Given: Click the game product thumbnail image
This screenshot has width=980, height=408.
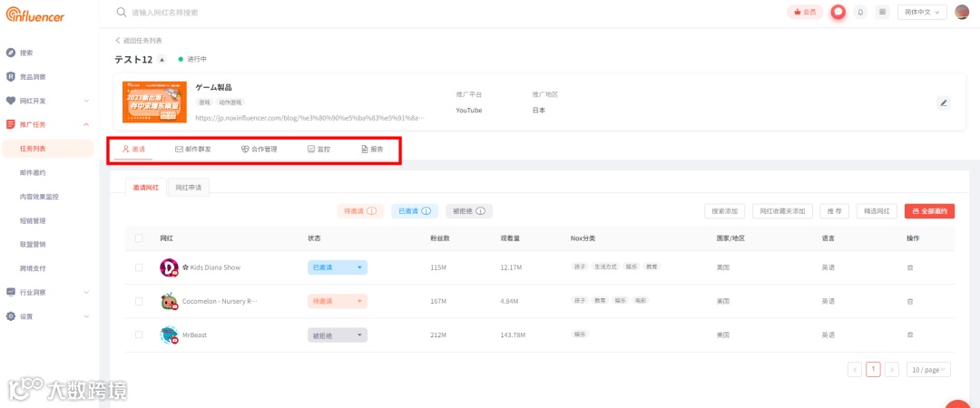Looking at the screenshot, I should (154, 102).
